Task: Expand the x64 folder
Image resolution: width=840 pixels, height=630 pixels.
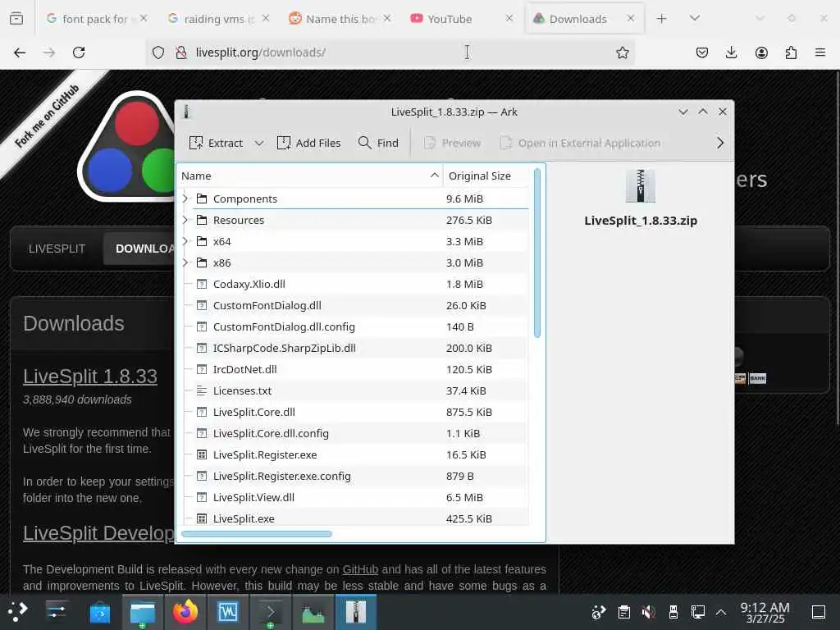Action: (x=185, y=242)
